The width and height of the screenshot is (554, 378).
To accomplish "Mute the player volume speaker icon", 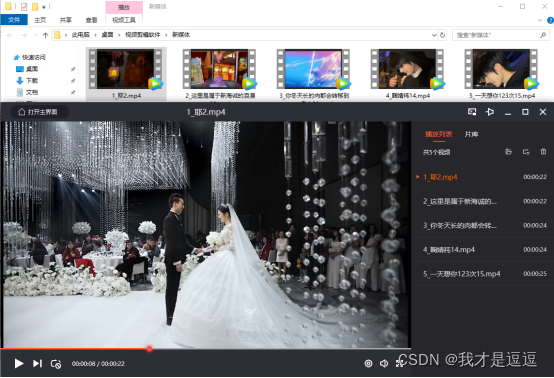I will click(x=384, y=363).
